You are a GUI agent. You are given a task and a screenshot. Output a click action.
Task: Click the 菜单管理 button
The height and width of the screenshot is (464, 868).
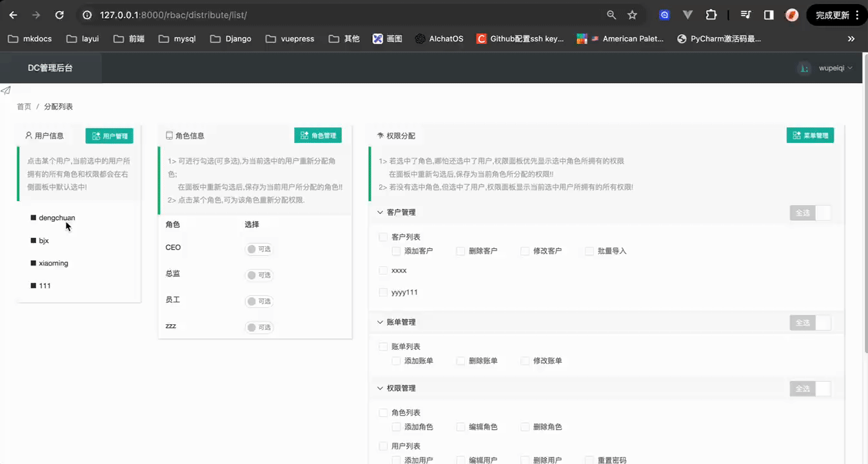tap(810, 135)
